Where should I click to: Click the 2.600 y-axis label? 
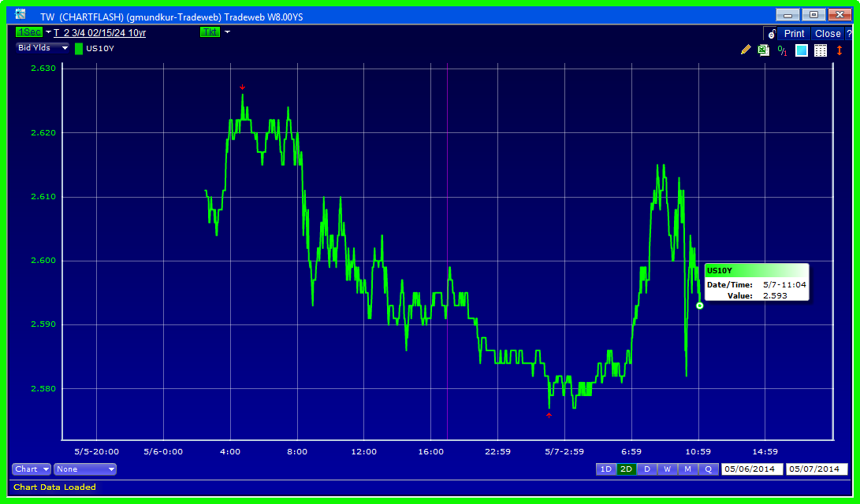tap(43, 261)
